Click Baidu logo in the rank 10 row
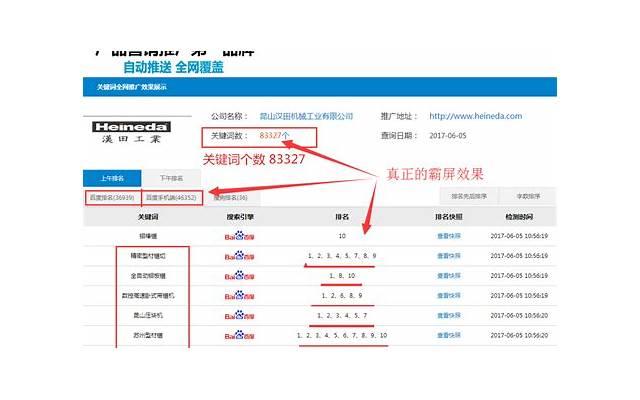Screen dimensions: 640x400 click(x=239, y=236)
